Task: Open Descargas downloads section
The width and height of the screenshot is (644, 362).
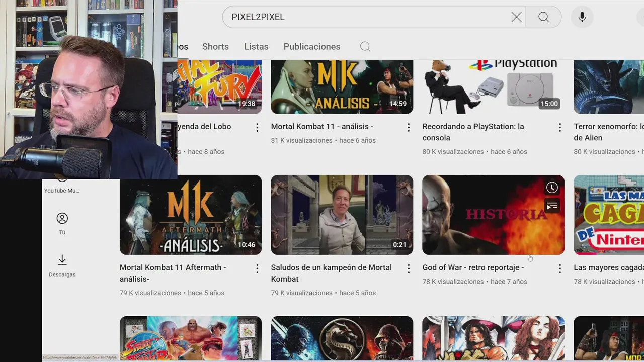Action: [62, 265]
